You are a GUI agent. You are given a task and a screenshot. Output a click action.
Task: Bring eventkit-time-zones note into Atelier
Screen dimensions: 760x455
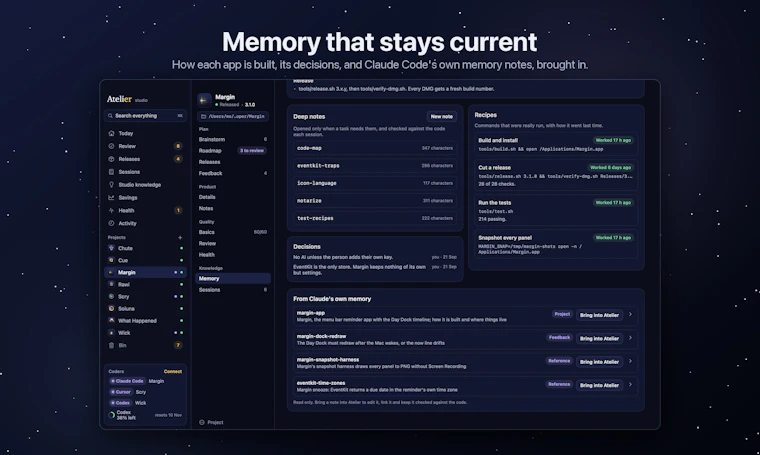pyautogui.click(x=599, y=385)
